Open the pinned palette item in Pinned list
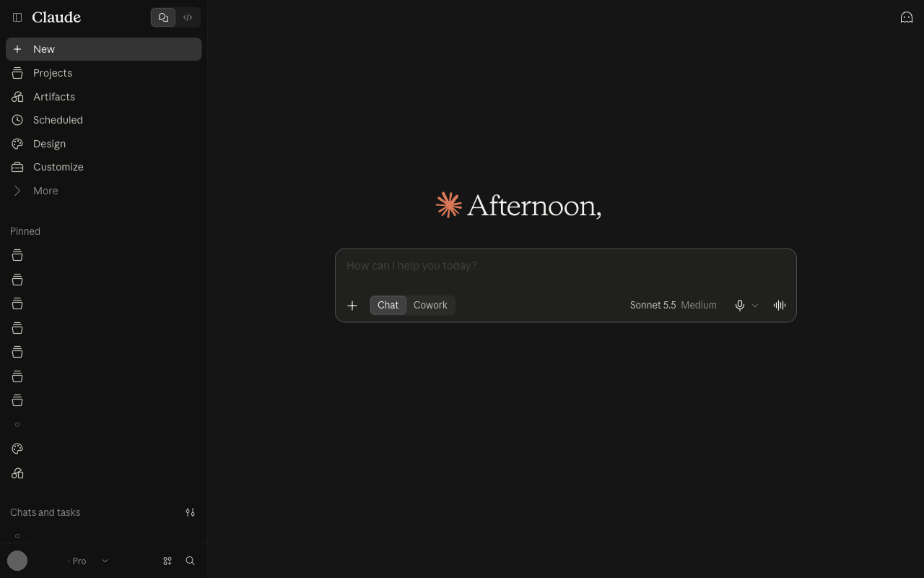The width and height of the screenshot is (924, 578). coord(17,449)
